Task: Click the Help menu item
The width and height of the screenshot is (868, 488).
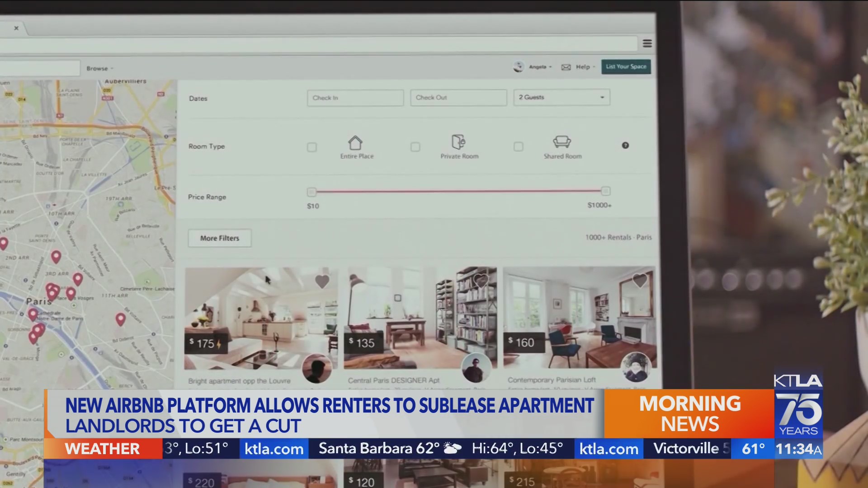Action: point(583,66)
